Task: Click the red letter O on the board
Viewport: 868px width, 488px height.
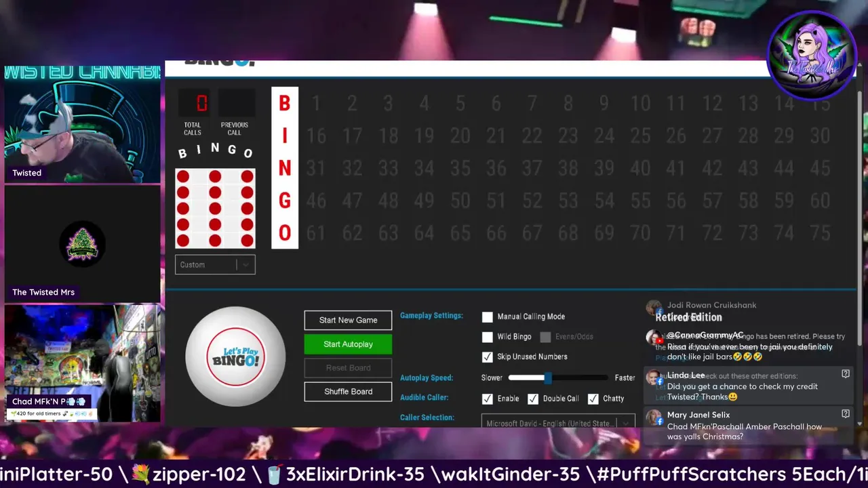Action: pyautogui.click(x=285, y=233)
